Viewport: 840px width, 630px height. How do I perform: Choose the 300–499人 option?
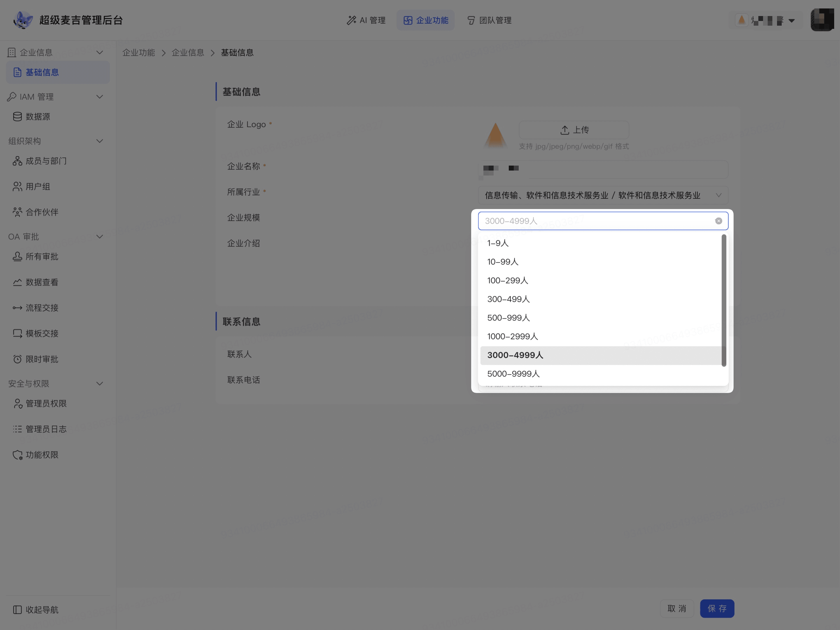(601, 299)
